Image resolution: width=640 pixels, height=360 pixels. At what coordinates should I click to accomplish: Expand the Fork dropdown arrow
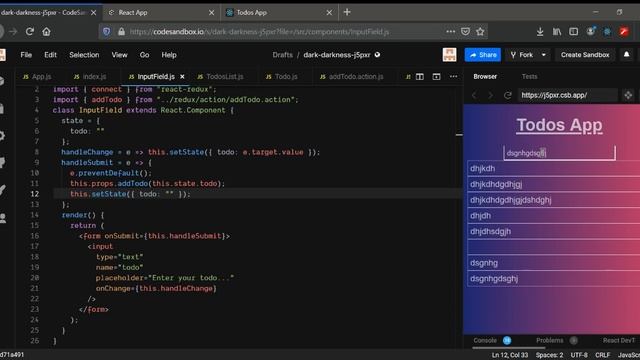point(543,55)
